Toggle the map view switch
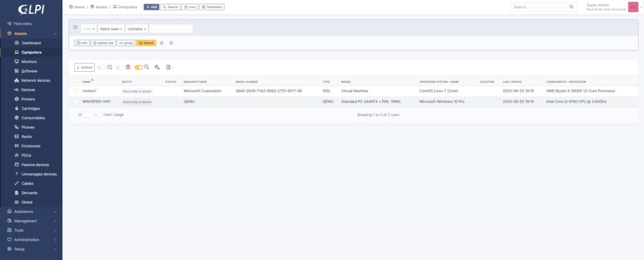644x260 pixels. [x=101, y=67]
